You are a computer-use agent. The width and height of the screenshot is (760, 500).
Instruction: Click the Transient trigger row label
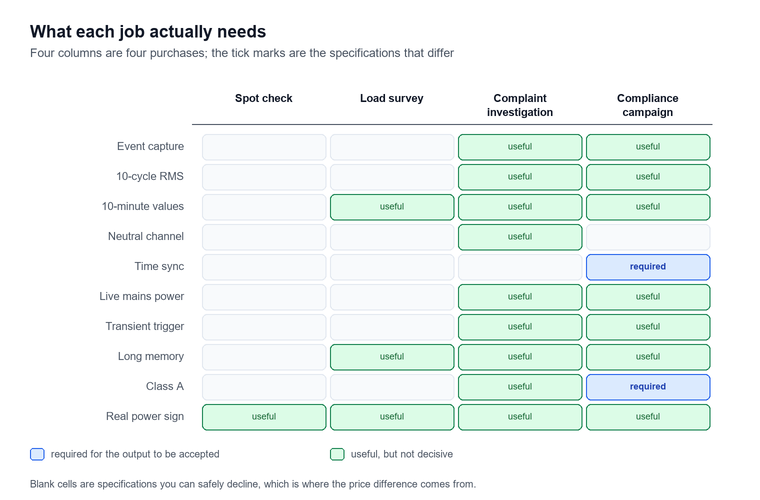click(145, 327)
